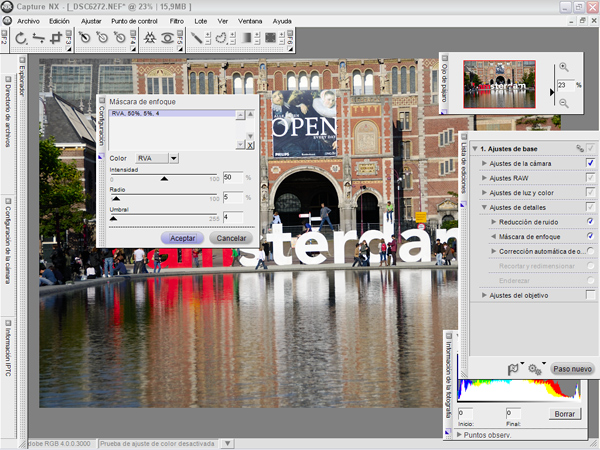Screen dimensions: 600x450
Task: Enable the Ajustes del objetivo checkbox
Action: click(x=590, y=295)
